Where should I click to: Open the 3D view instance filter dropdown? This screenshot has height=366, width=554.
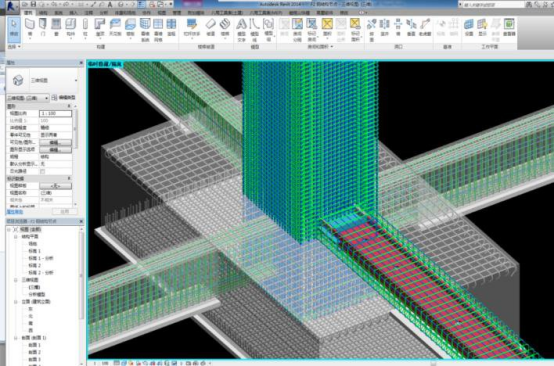pyautogui.click(x=28, y=98)
